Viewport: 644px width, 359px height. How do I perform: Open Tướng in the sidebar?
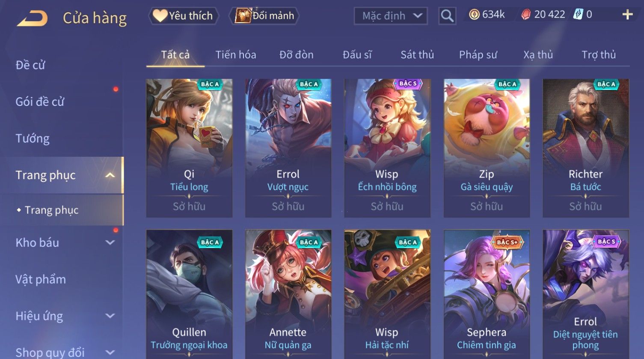click(33, 138)
